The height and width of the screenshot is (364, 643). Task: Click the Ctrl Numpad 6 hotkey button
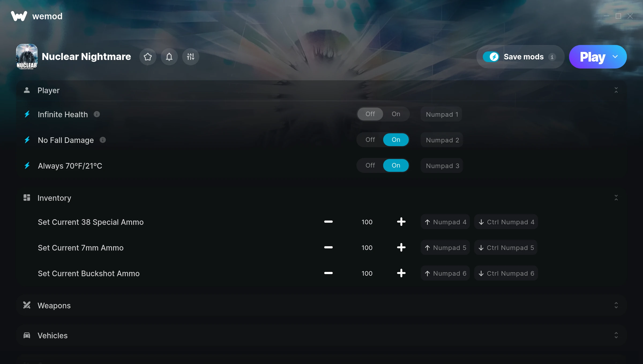506,273
